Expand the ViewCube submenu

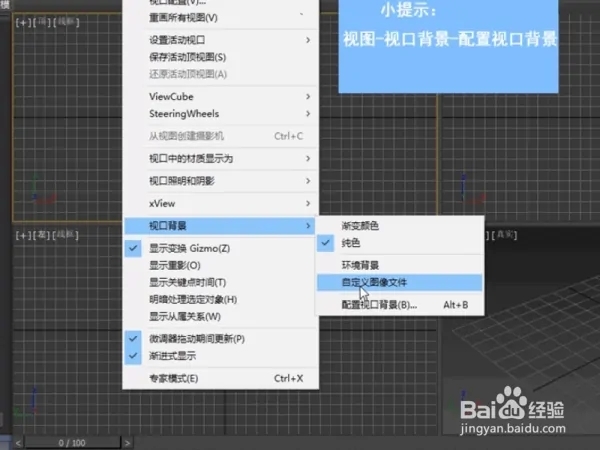click(x=220, y=96)
